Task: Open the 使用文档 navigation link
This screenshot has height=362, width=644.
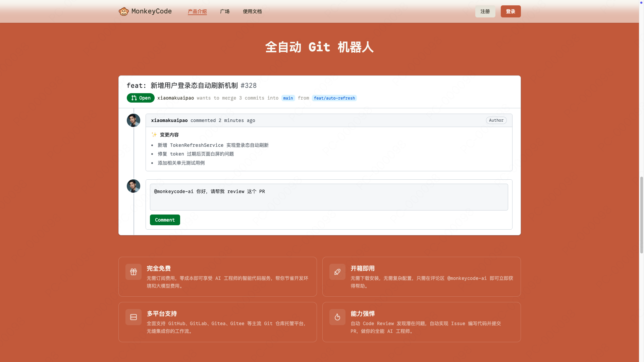Action: [x=252, y=11]
